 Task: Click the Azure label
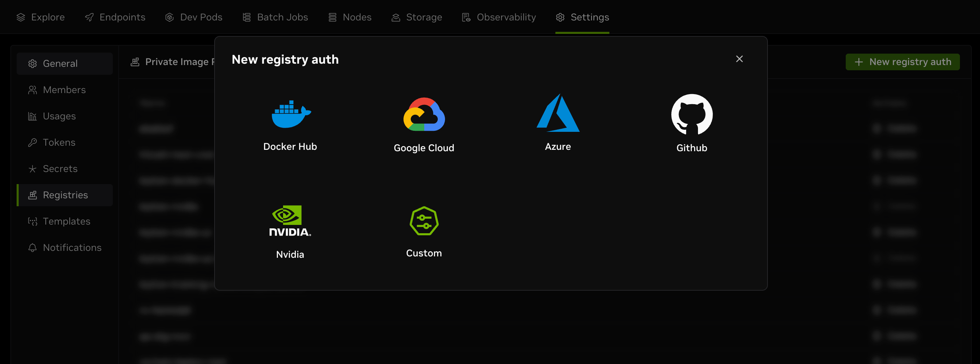pyautogui.click(x=558, y=147)
